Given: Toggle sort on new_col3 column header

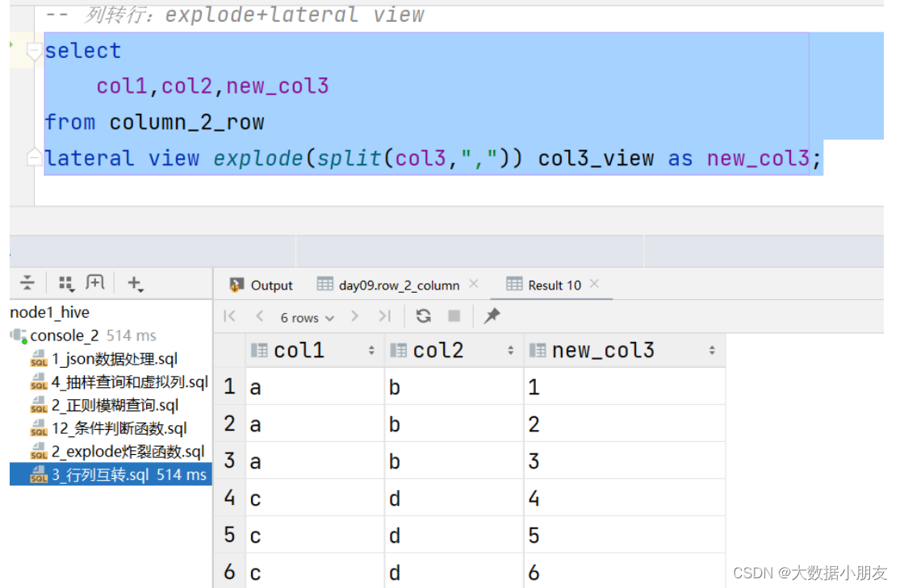Looking at the screenshot, I should 711,351.
